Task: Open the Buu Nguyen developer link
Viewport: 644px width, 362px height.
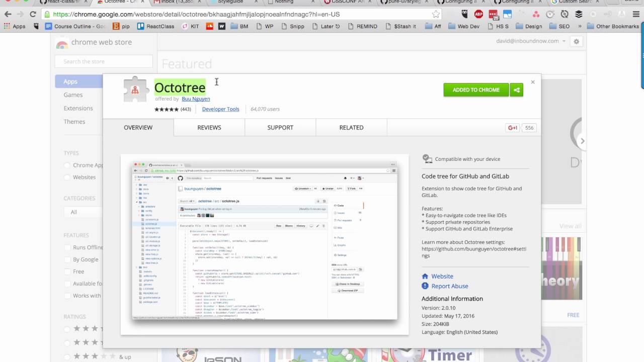Action: [x=196, y=99]
